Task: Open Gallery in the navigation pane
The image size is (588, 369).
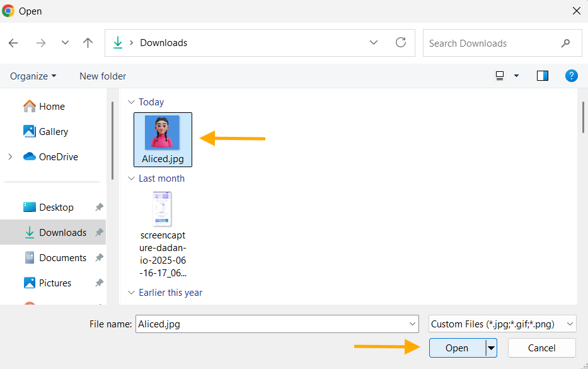Action: [x=53, y=131]
